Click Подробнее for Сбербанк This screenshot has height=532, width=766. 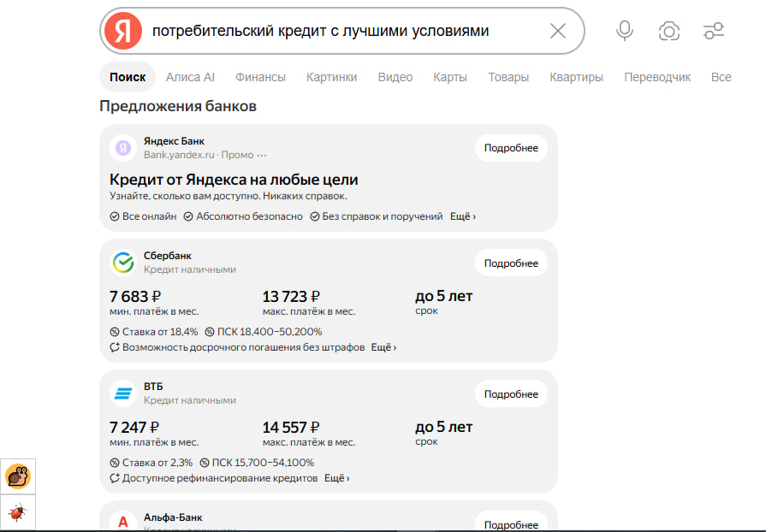[511, 263]
